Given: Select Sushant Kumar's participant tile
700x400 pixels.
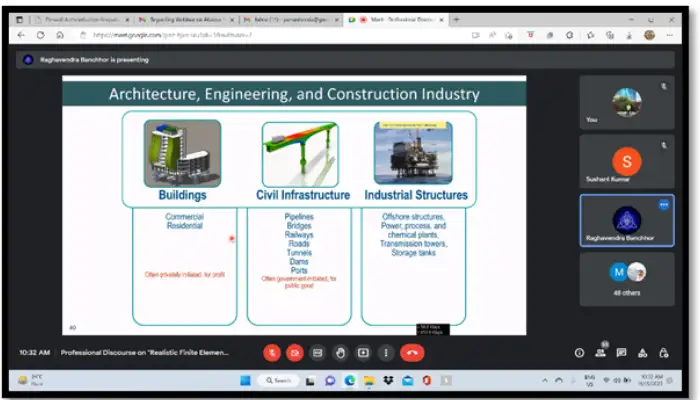Looking at the screenshot, I should (626, 162).
